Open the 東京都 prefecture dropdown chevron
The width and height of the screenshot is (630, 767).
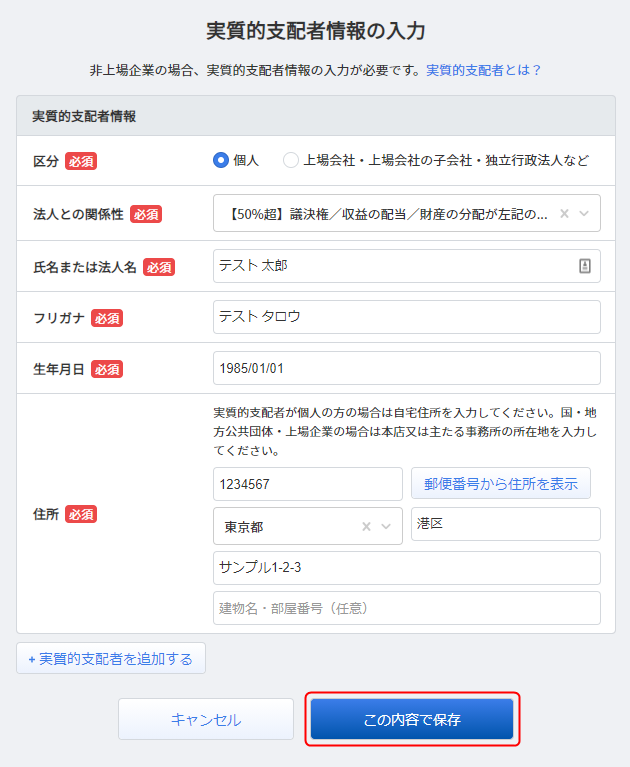point(386,526)
